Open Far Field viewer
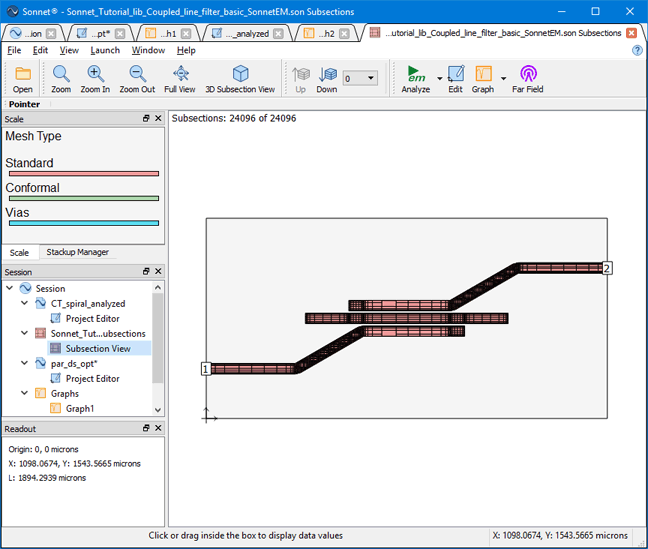Image resolution: width=648 pixels, height=549 pixels. point(528,79)
